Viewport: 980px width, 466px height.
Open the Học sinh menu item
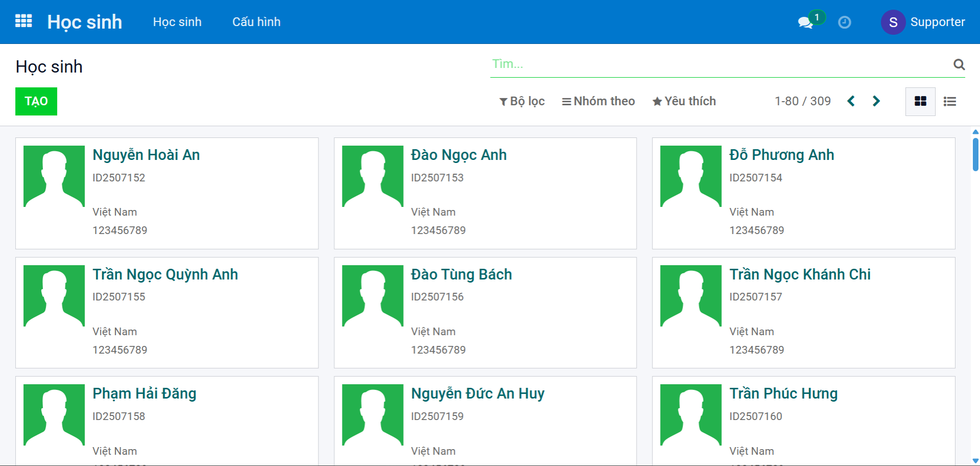coord(177,22)
